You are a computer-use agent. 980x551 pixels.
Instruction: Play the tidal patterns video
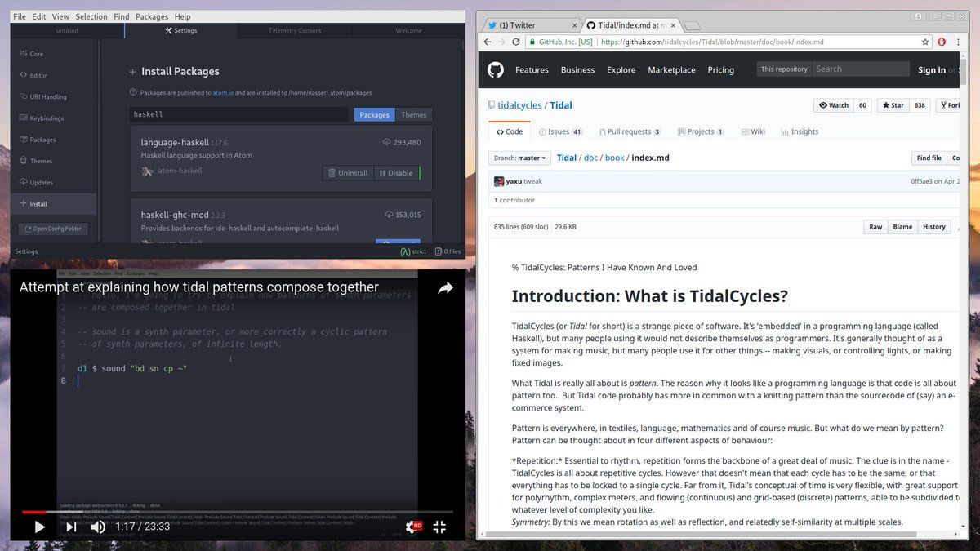[x=39, y=527]
